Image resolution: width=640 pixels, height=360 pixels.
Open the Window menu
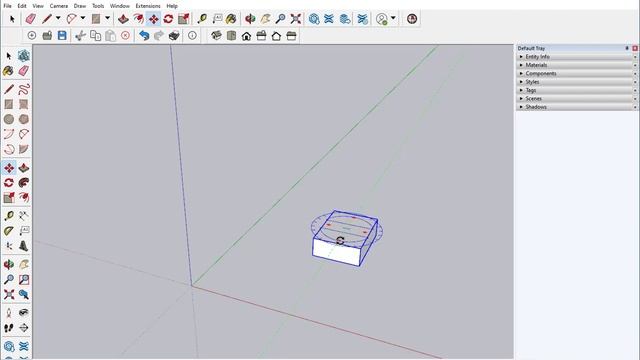[120, 6]
